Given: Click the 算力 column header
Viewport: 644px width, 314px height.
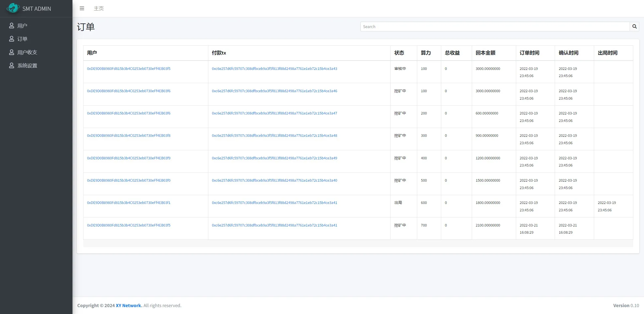Looking at the screenshot, I should coord(425,53).
